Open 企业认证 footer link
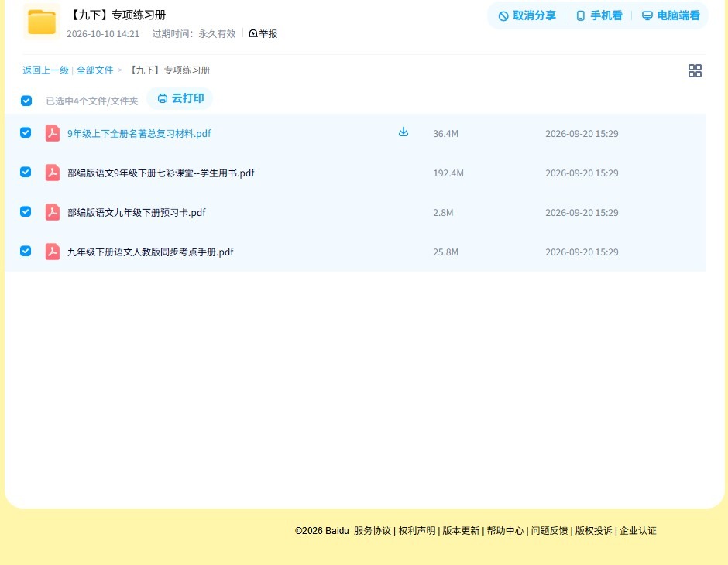 (638, 531)
